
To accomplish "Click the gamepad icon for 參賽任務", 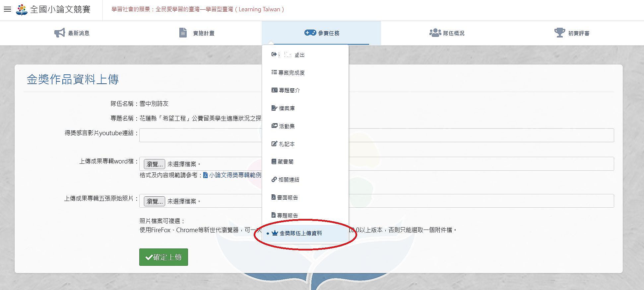I will 310,33.
